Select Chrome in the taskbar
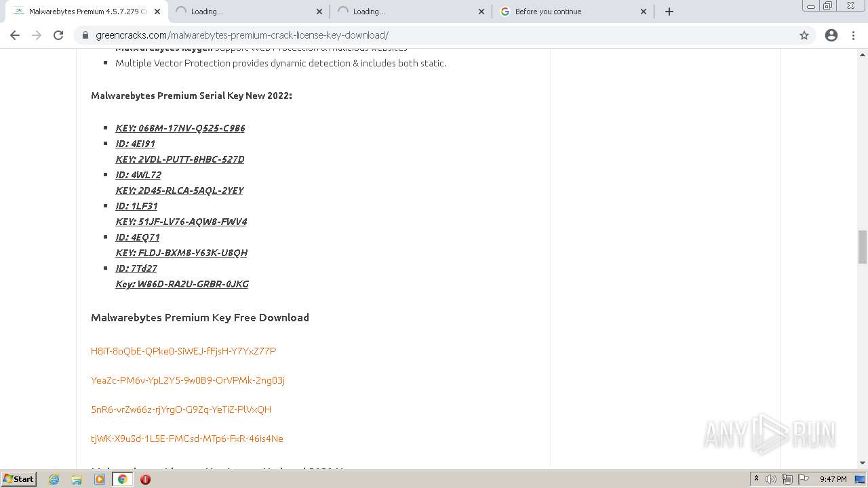 (x=122, y=479)
